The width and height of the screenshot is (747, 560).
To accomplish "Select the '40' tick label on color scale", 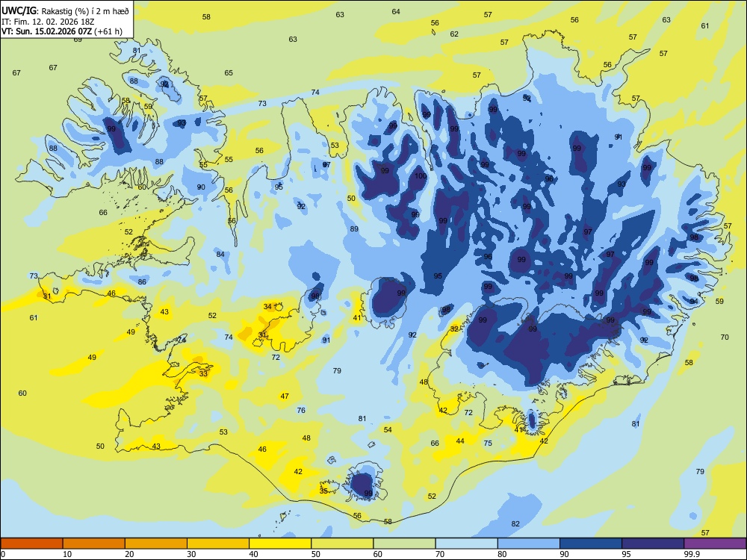I will coord(253,554).
